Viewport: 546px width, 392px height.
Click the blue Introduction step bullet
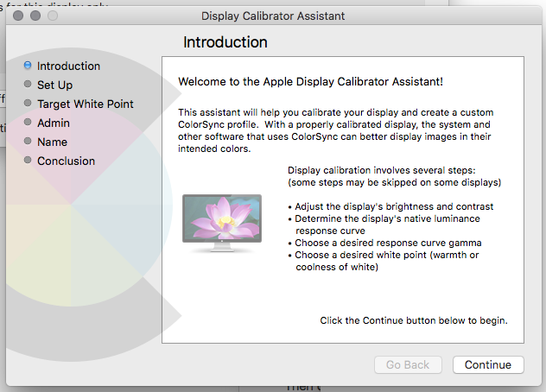pos(28,65)
